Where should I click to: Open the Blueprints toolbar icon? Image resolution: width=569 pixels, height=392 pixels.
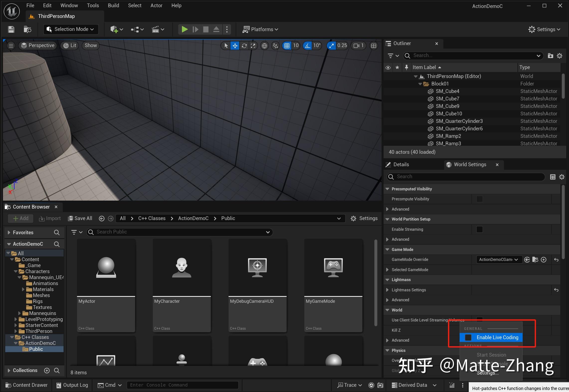[x=135, y=29]
